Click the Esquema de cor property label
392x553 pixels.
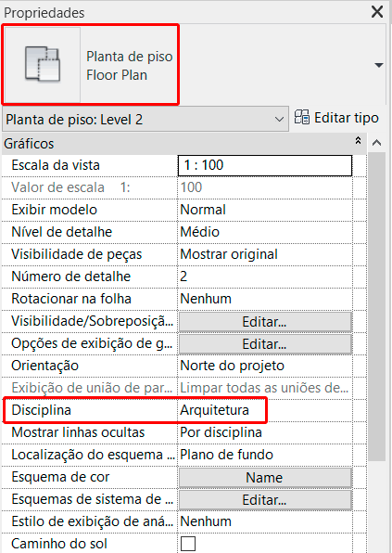click(x=60, y=477)
